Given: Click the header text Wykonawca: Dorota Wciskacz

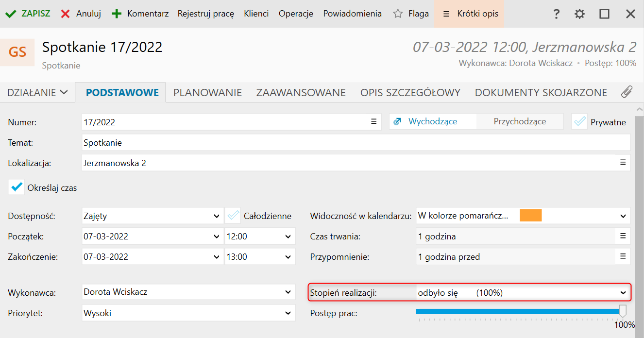Looking at the screenshot, I should (516, 63).
